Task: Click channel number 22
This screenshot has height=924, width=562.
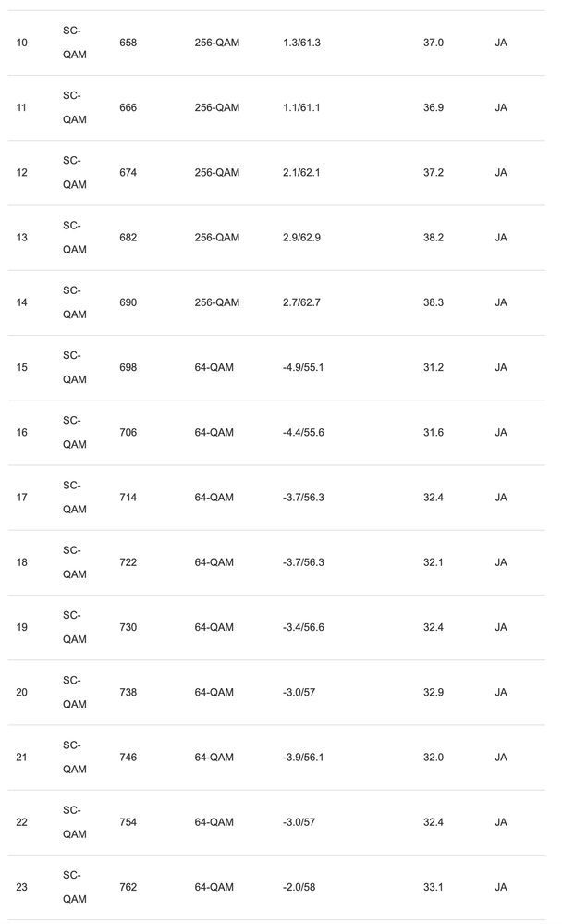Action: 22,822
